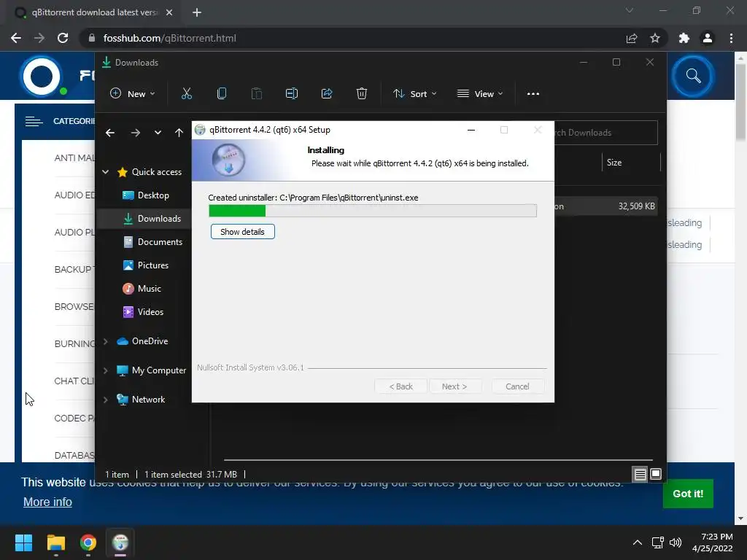Open the More info cookie link
Image resolution: width=747 pixels, height=560 pixels.
point(47,502)
